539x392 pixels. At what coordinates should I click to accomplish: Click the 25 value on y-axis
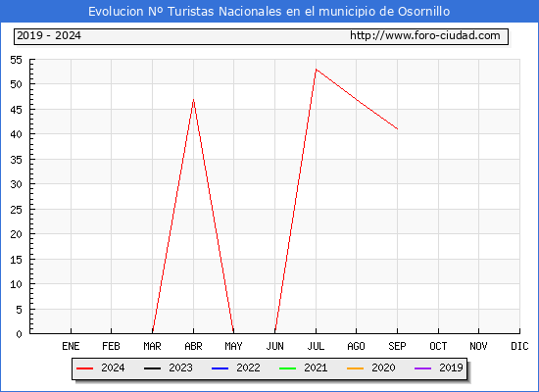16,210
